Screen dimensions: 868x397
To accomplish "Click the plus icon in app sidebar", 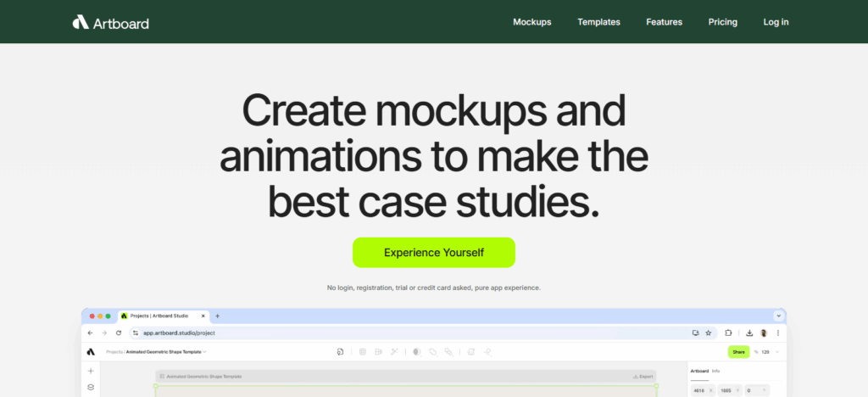I will [x=91, y=371].
